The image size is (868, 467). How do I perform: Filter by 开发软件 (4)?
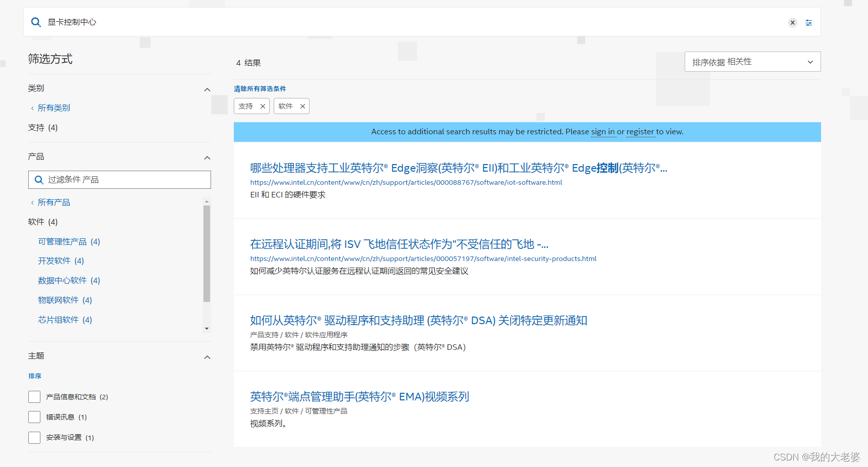tap(61, 261)
